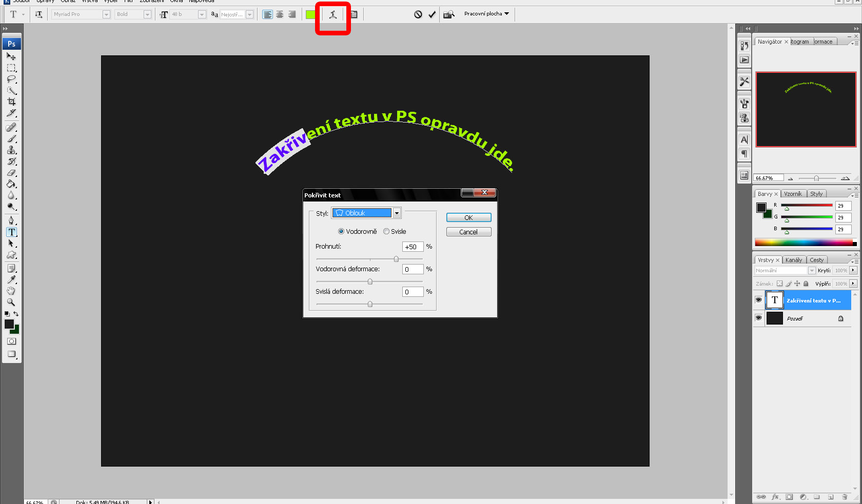The image size is (862, 504).
Task: Open Adobe Bridge from the options bar
Action: pos(449,14)
